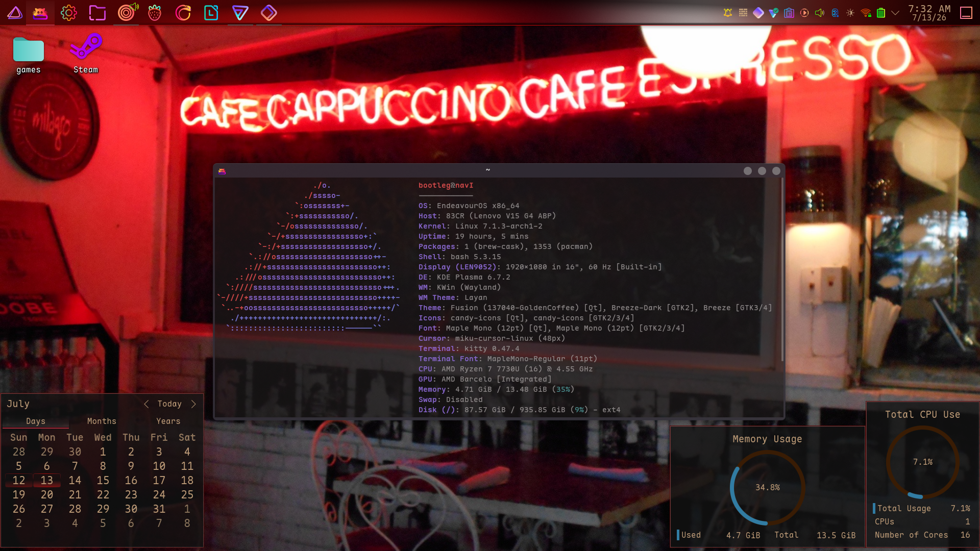Click the 'WM Theme: Layan' terminal line
This screenshot has height=551, width=980.
[x=453, y=298]
